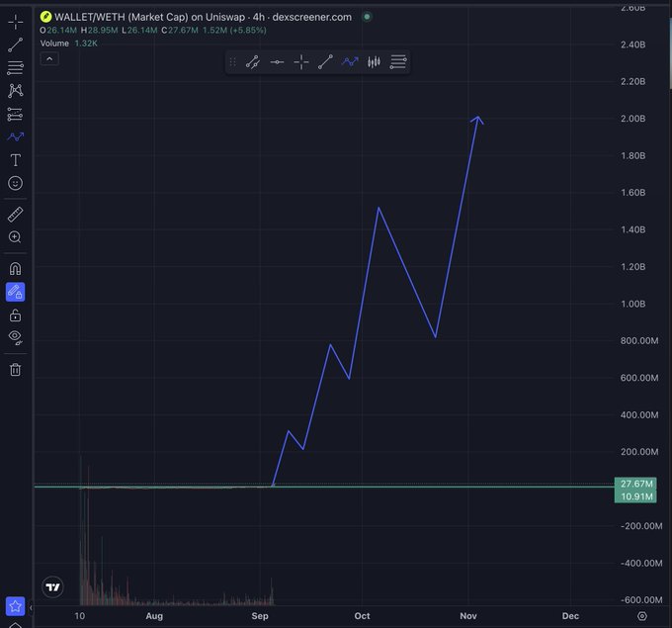Hide all drawings with the eye icon
Image resolution: width=672 pixels, height=628 pixels.
16,337
